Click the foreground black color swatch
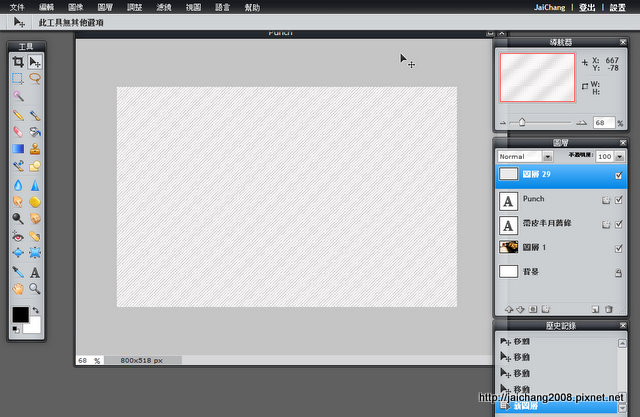This screenshot has height=417, width=640. [20, 314]
